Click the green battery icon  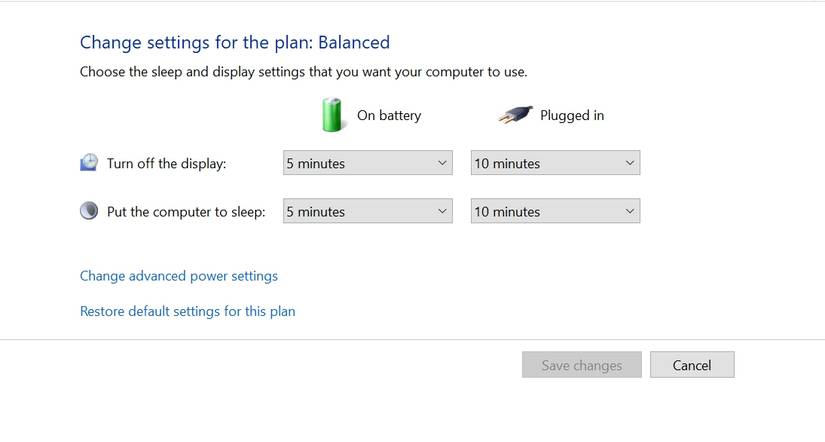[x=333, y=115]
